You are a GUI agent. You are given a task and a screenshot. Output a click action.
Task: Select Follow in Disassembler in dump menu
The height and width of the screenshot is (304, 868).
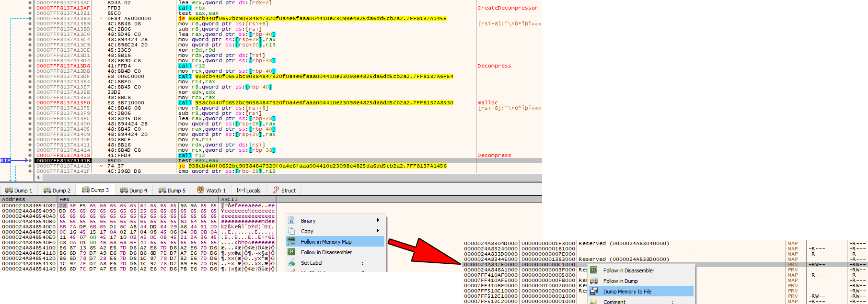(326, 252)
